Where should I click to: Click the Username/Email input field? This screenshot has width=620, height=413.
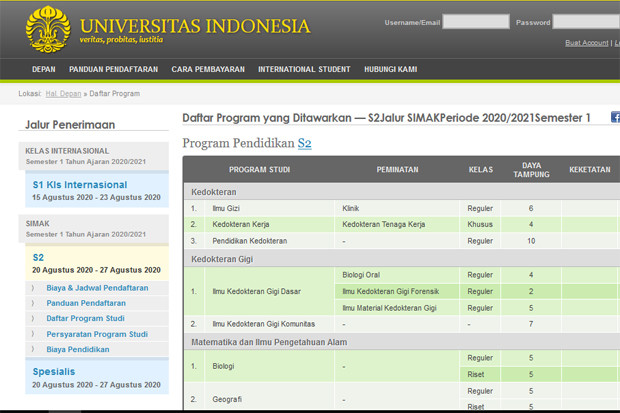(476, 22)
